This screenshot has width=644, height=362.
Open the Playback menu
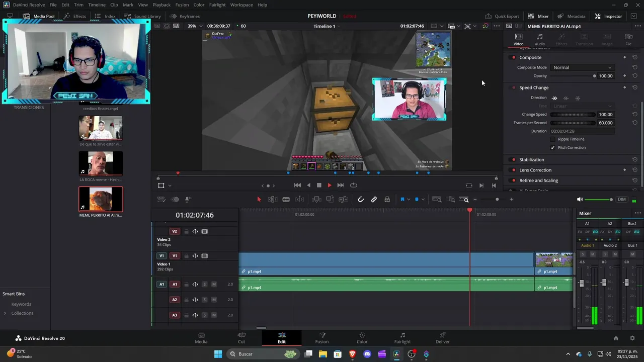(162, 5)
